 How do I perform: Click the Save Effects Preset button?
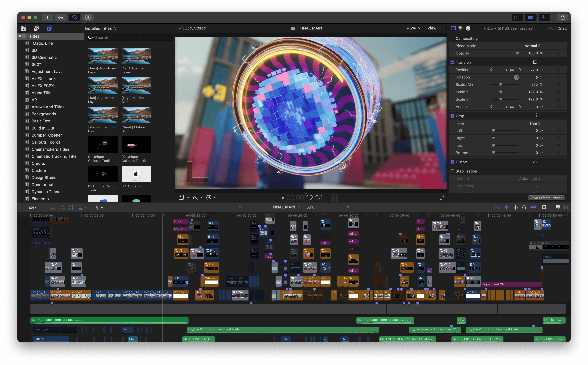546,198
